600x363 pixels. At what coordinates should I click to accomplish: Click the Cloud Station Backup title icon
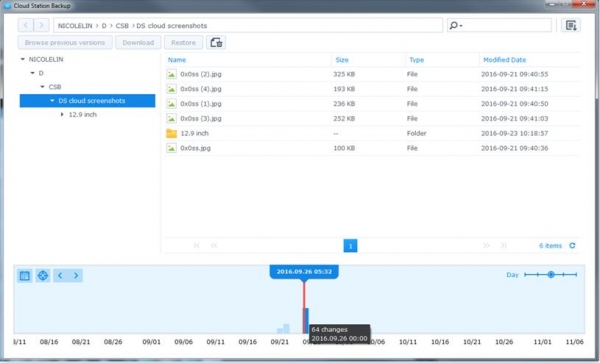coord(7,6)
